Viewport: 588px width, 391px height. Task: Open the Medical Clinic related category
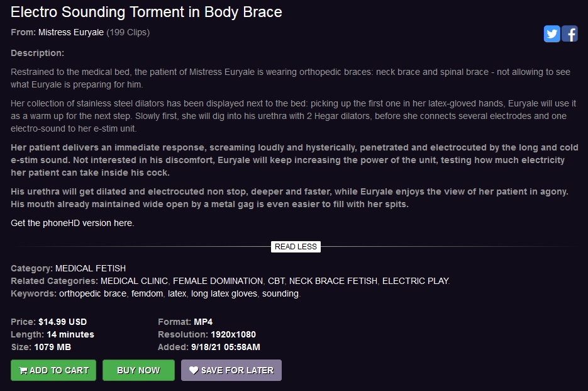[x=134, y=281]
